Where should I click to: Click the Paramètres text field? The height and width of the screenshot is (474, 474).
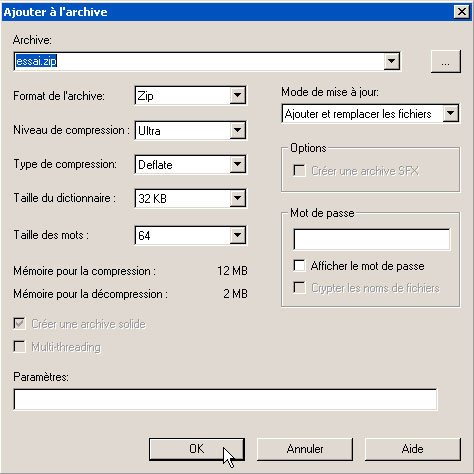225,399
